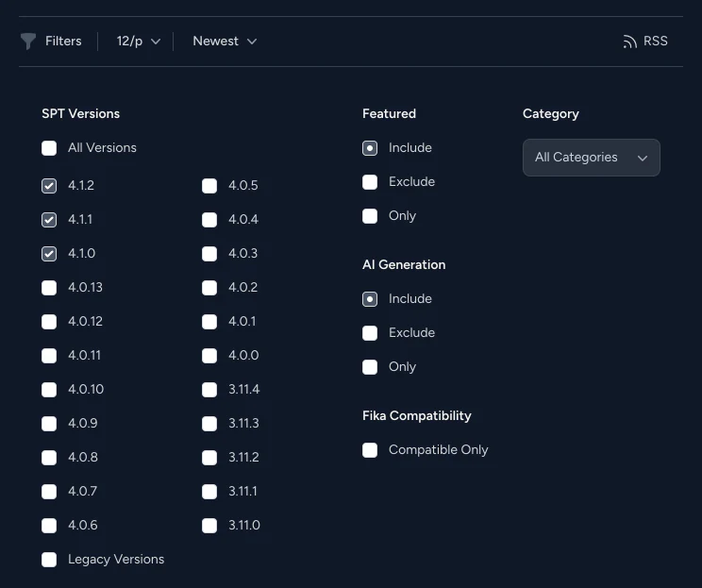Select Only under Featured
702x588 pixels.
pyautogui.click(x=370, y=216)
